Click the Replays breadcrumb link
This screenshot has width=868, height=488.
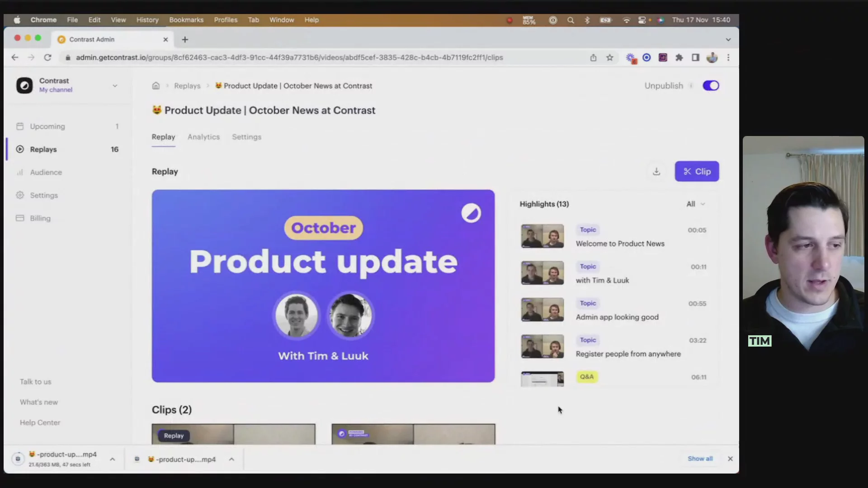coord(187,86)
